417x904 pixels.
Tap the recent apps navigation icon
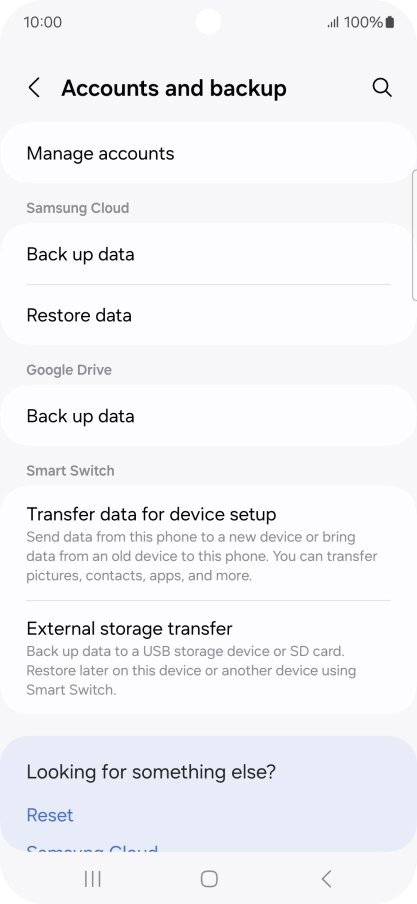92,879
